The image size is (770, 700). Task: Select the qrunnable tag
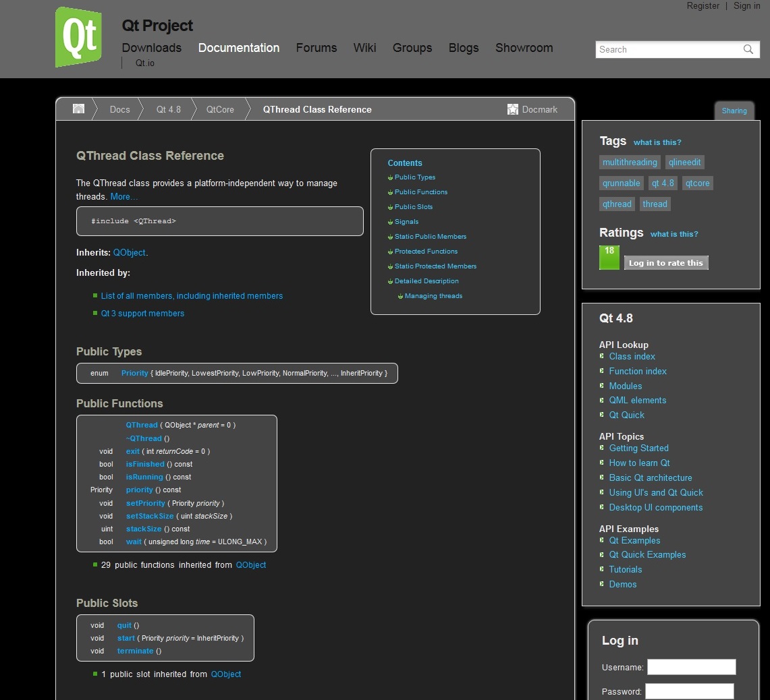tap(622, 183)
